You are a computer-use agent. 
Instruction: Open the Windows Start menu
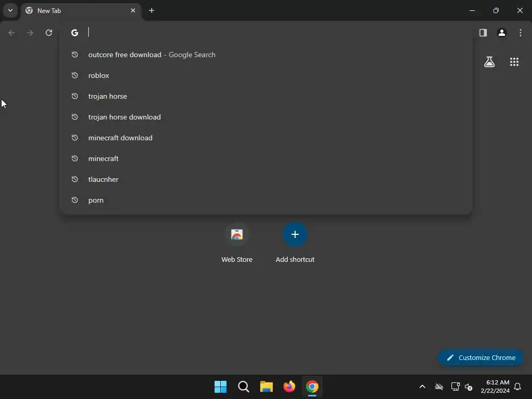tap(220, 387)
